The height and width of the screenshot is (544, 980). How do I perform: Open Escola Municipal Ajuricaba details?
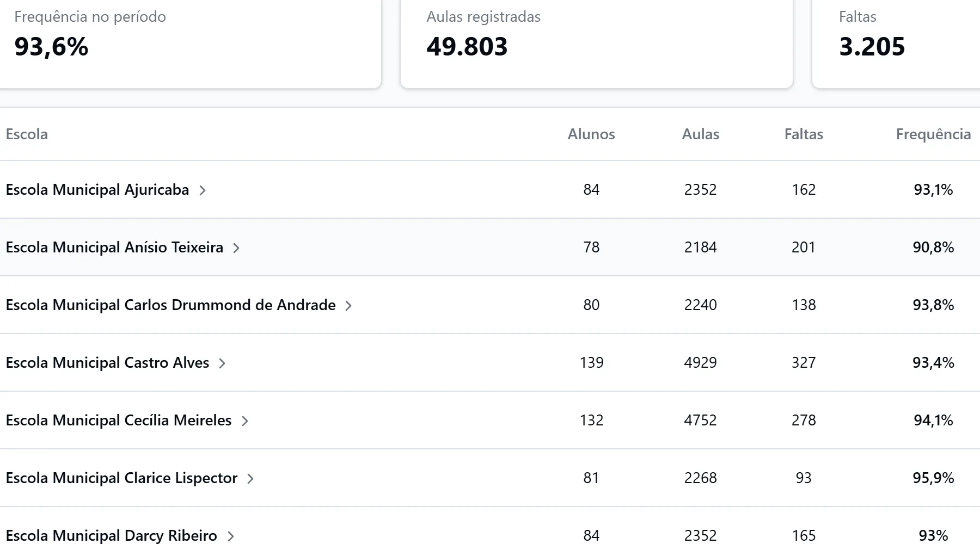[97, 190]
